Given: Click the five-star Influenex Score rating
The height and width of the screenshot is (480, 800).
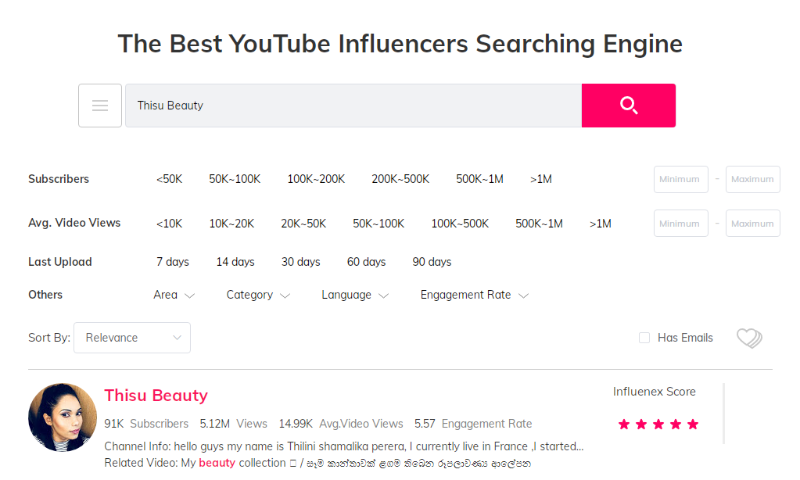Looking at the screenshot, I should click(x=658, y=424).
